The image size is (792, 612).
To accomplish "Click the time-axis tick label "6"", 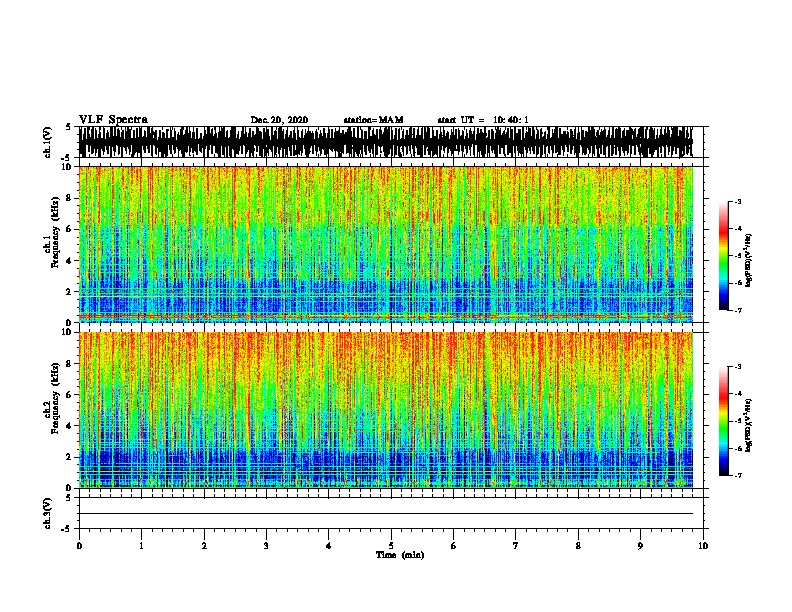I will coord(454,546).
